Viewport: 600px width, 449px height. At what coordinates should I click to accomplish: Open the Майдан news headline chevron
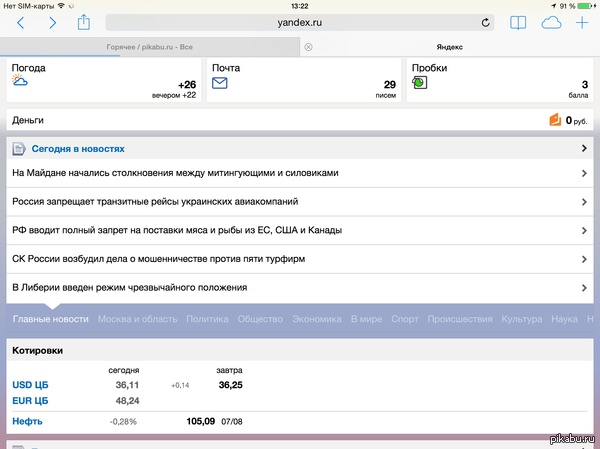tap(583, 173)
